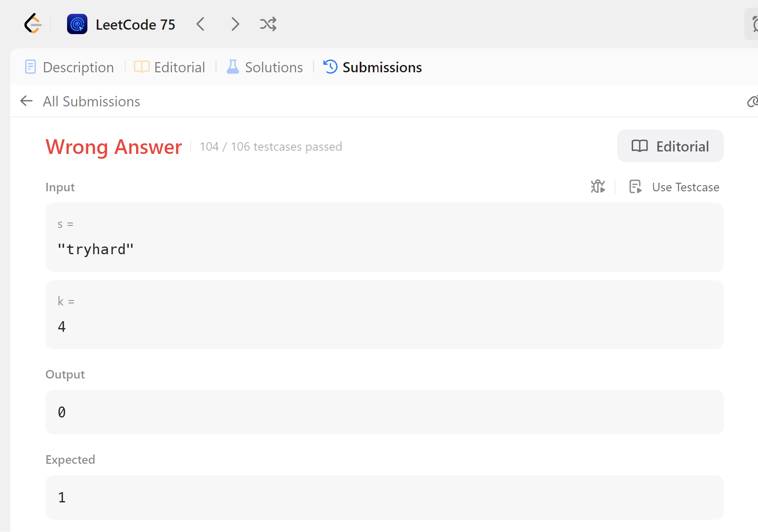Click the Wrong Answer status heading
This screenshot has height=532, width=758.
pyautogui.click(x=114, y=147)
